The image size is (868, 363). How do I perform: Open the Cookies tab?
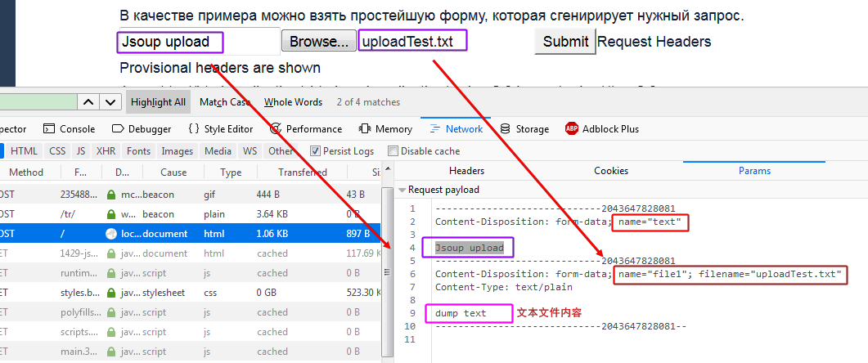610,171
